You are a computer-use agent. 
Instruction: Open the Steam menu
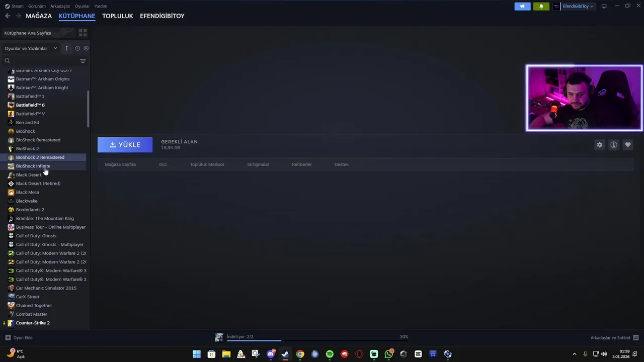tap(14, 6)
